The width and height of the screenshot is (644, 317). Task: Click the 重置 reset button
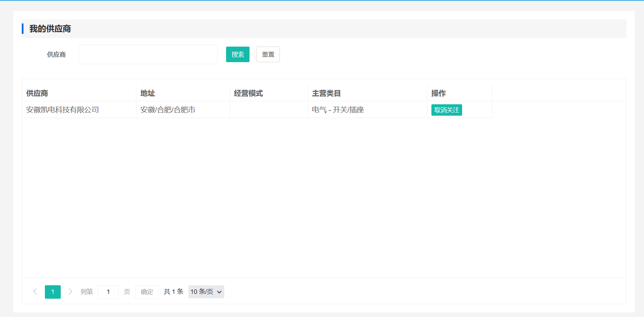click(268, 55)
